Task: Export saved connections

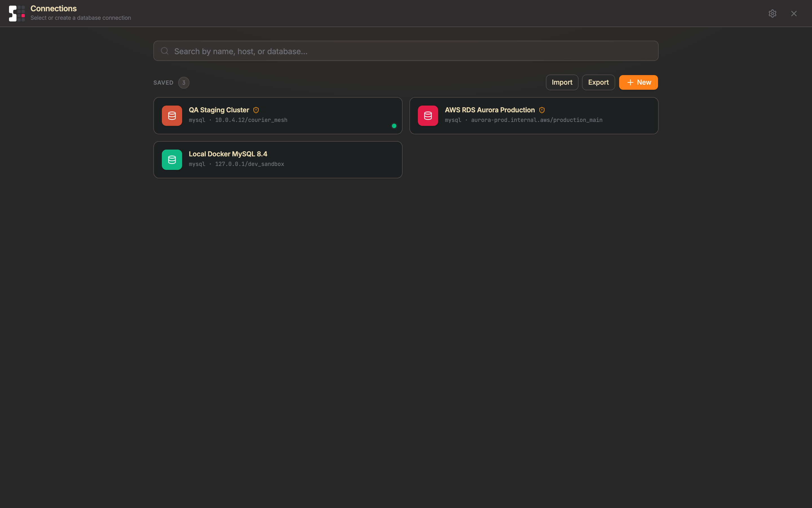Action: (x=598, y=82)
